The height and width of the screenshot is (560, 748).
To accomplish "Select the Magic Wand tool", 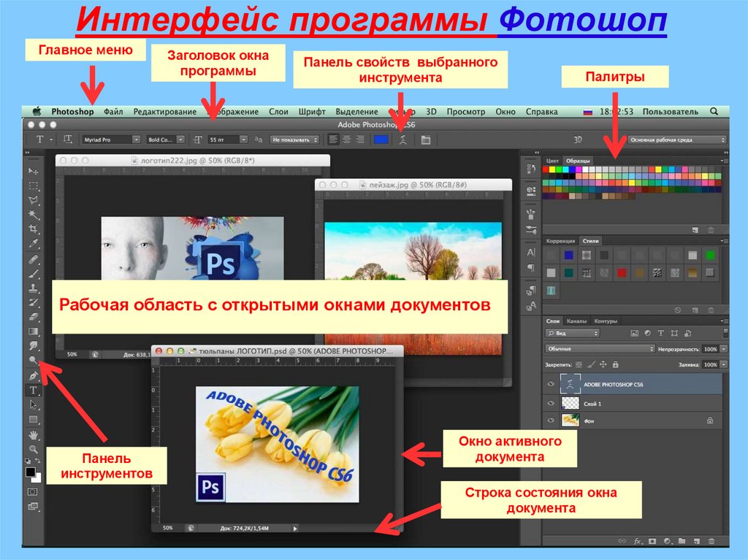I will (33, 215).
